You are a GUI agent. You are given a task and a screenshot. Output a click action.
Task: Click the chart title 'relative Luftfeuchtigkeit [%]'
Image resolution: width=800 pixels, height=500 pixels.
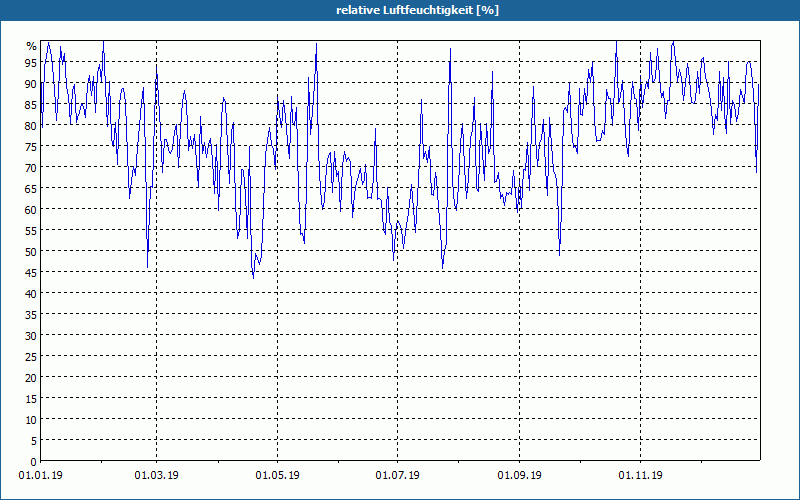coord(417,10)
